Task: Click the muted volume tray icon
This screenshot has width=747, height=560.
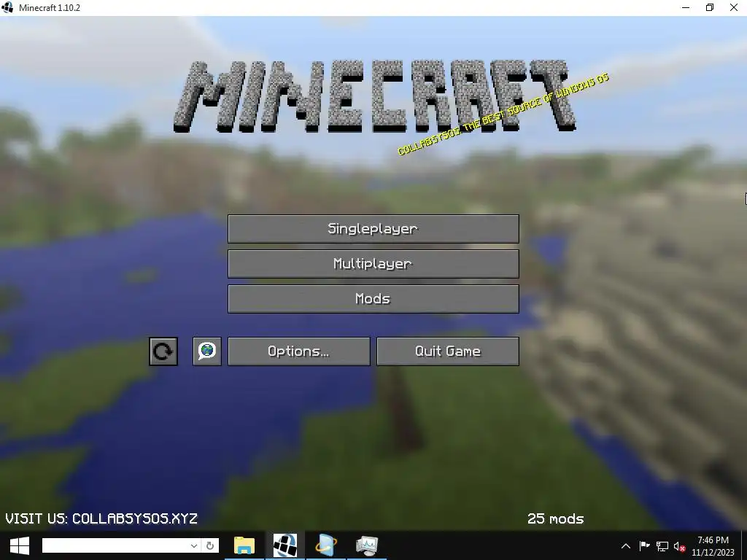Action: 680,547
